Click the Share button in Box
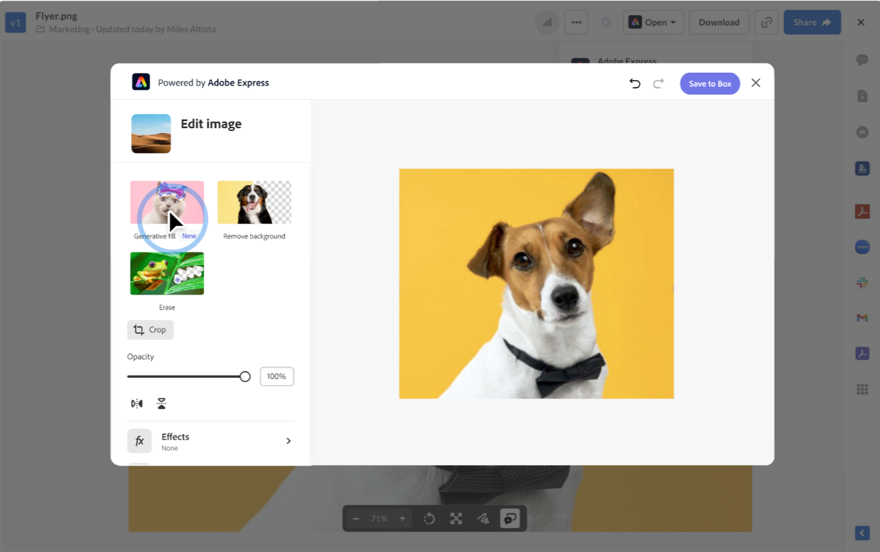The height and width of the screenshot is (552, 880). click(812, 22)
